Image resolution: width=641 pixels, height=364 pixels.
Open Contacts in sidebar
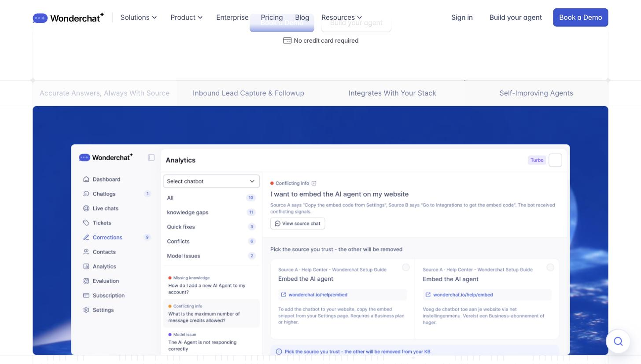coord(99,252)
